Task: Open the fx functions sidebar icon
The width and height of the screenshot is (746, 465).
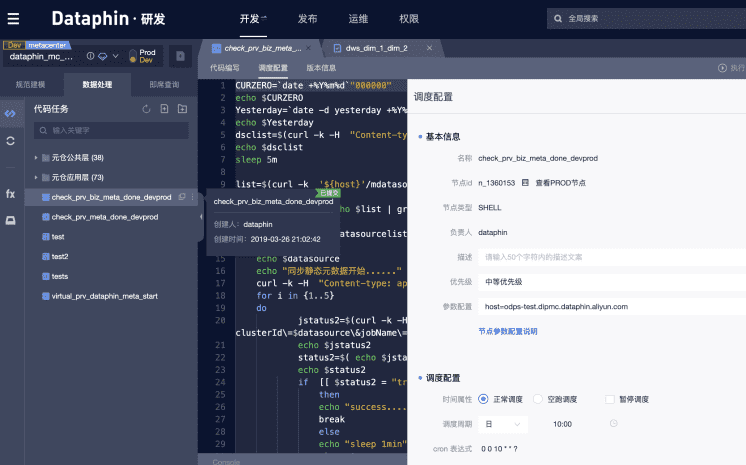Action: 10,194
